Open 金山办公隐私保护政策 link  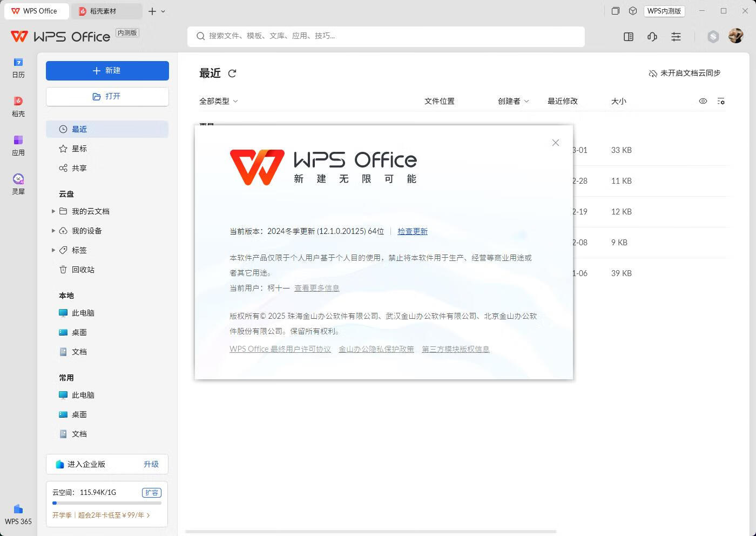point(376,349)
